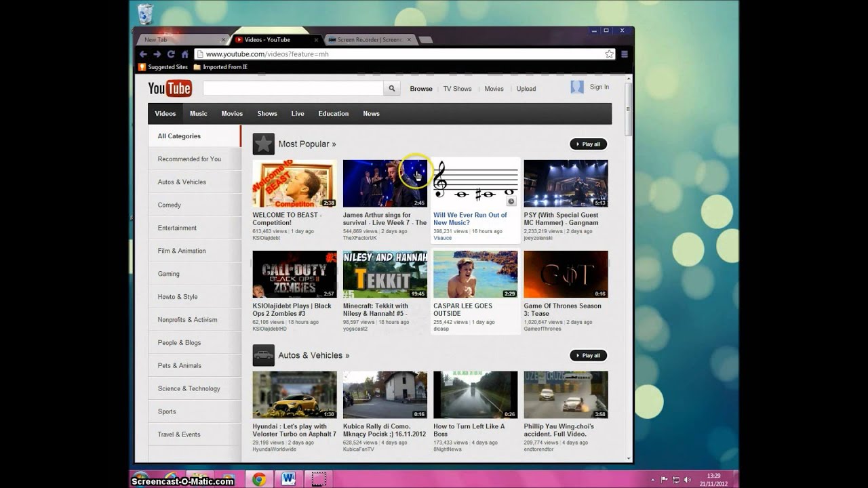Image resolution: width=868 pixels, height=488 pixels.
Task: Select the Live tab in the navigation bar
Action: 298,114
